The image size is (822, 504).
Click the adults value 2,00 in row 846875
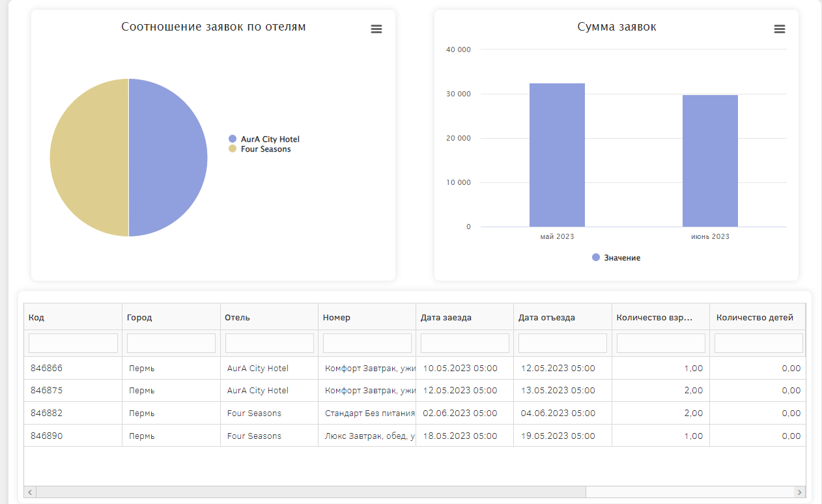(660, 390)
